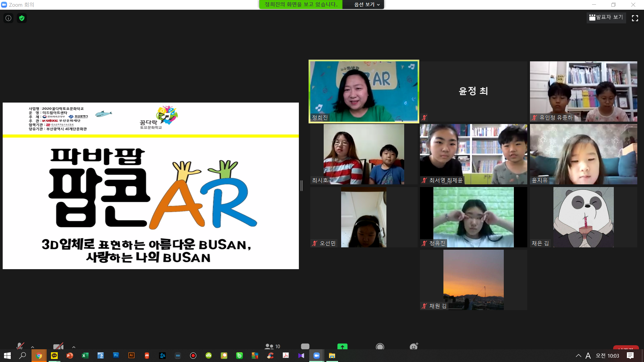Select 윤정 최 participant tile

(473, 91)
